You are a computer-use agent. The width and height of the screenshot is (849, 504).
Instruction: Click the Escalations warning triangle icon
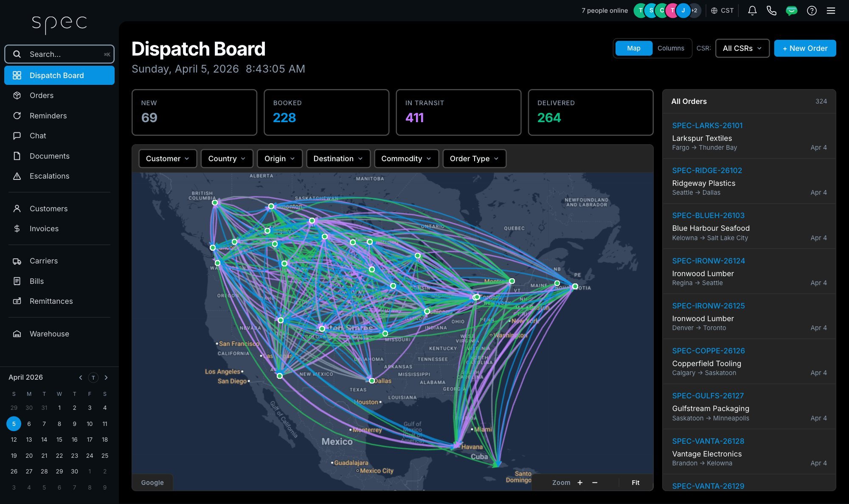(17, 176)
